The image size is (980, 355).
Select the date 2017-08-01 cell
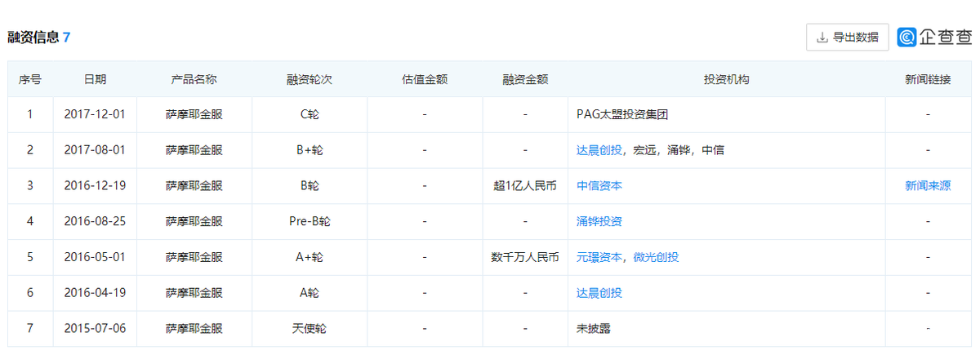[95, 150]
